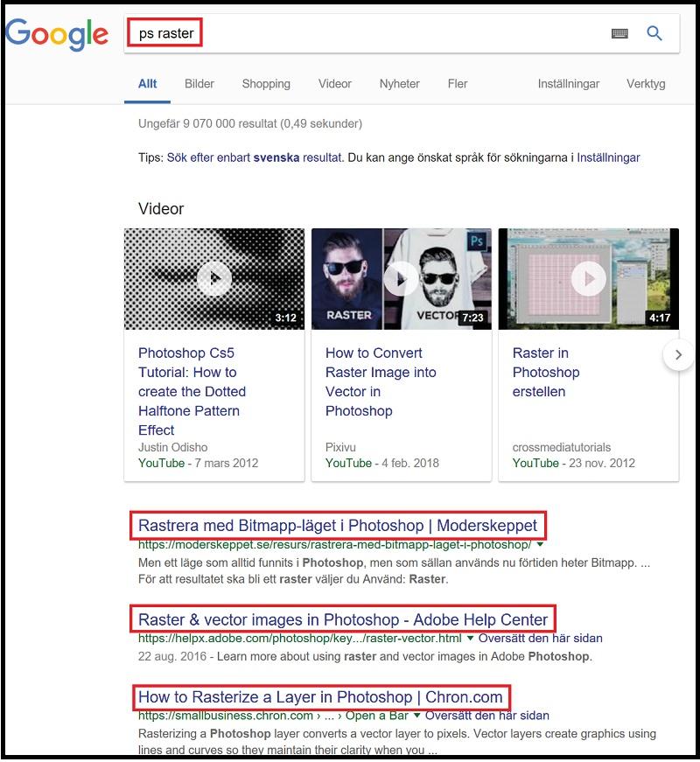The width and height of the screenshot is (700, 762).
Task: Open the Verktyg search tools
Action: coord(646,84)
